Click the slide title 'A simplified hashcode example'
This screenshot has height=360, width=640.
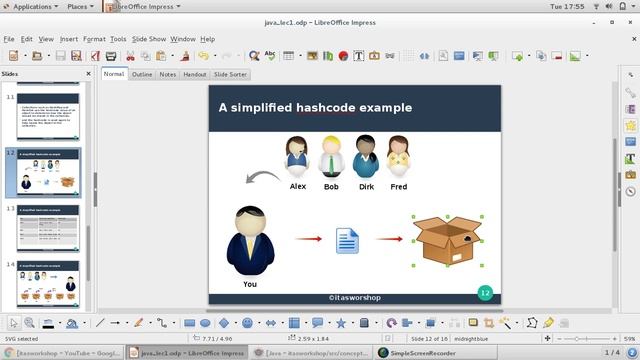315,108
